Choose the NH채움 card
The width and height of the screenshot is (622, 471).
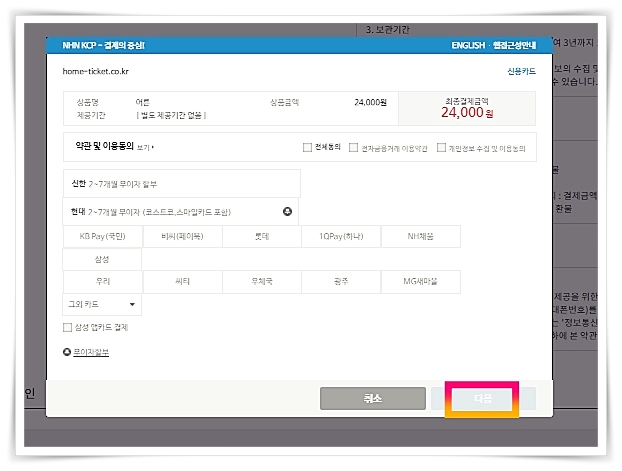420,236
